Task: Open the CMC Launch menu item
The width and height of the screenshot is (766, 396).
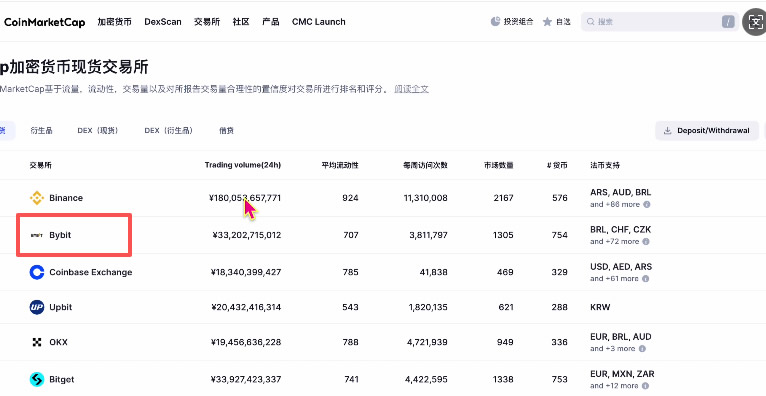Action: point(319,22)
